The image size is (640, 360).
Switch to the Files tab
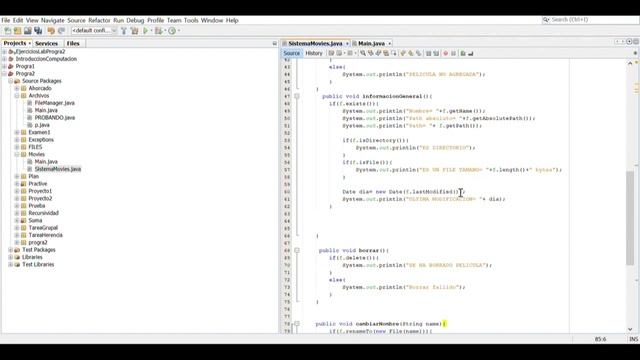tap(73, 43)
